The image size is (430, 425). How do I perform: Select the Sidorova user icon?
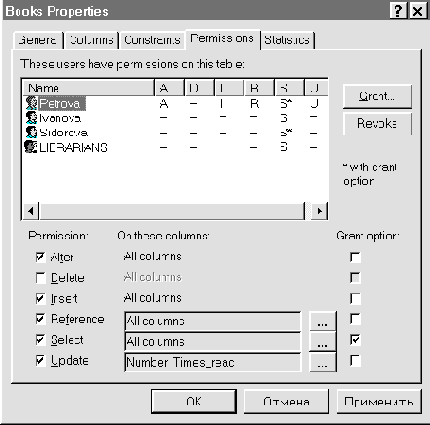tap(31, 132)
